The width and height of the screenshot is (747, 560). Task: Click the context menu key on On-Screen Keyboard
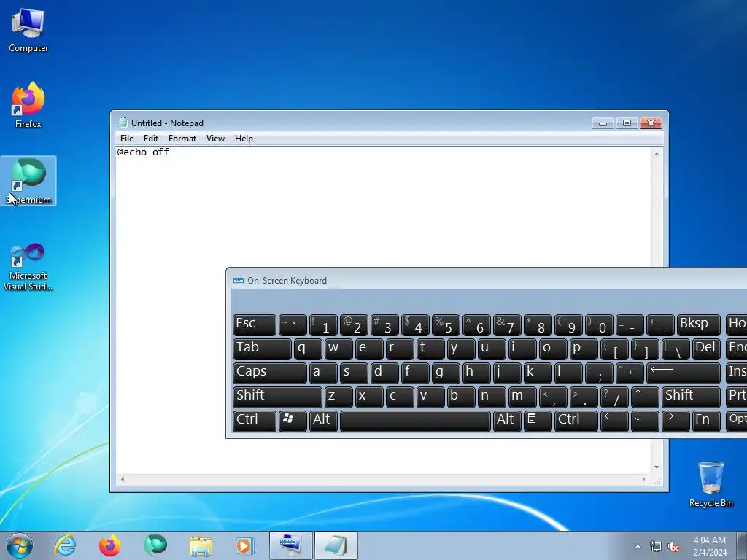[538, 421]
